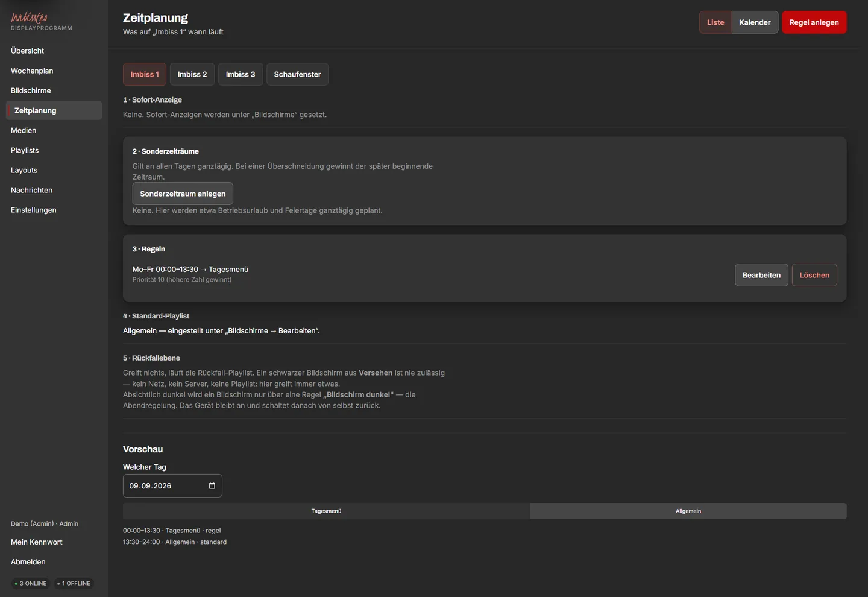The height and width of the screenshot is (597, 868).
Task: Edit the Mo–Fr Tagesmenü rule
Action: click(761, 275)
